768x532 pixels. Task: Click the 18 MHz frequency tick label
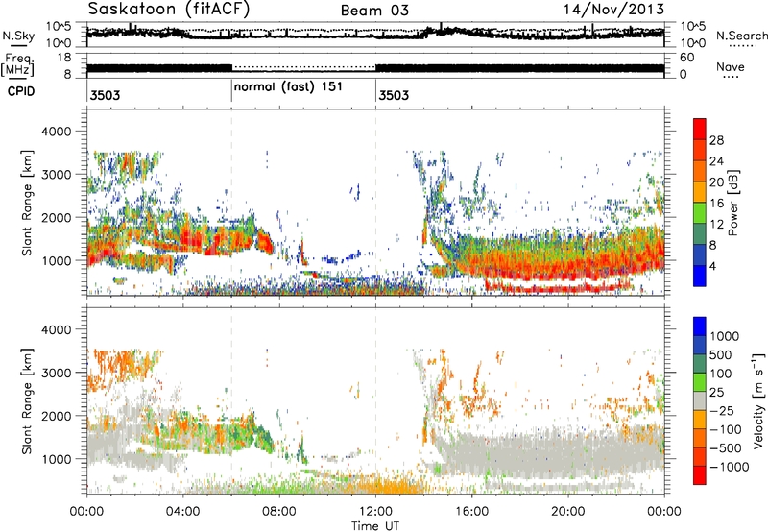click(x=64, y=58)
